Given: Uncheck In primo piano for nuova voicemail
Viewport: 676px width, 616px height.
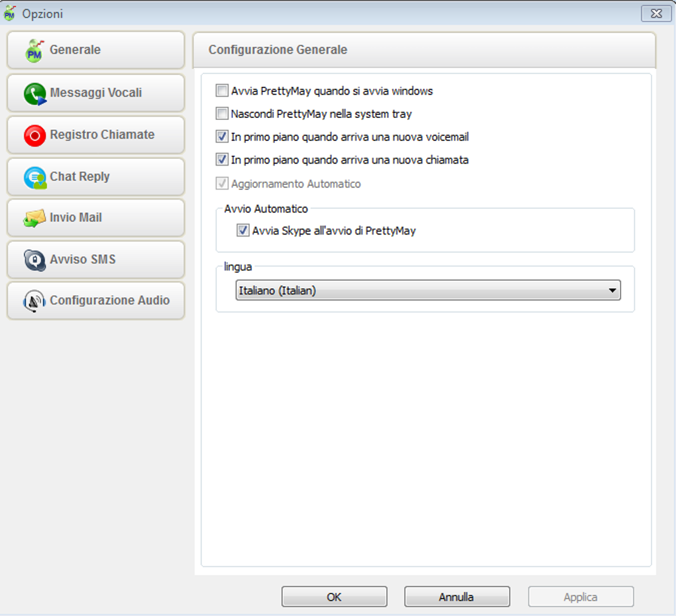Looking at the screenshot, I should click(x=222, y=136).
